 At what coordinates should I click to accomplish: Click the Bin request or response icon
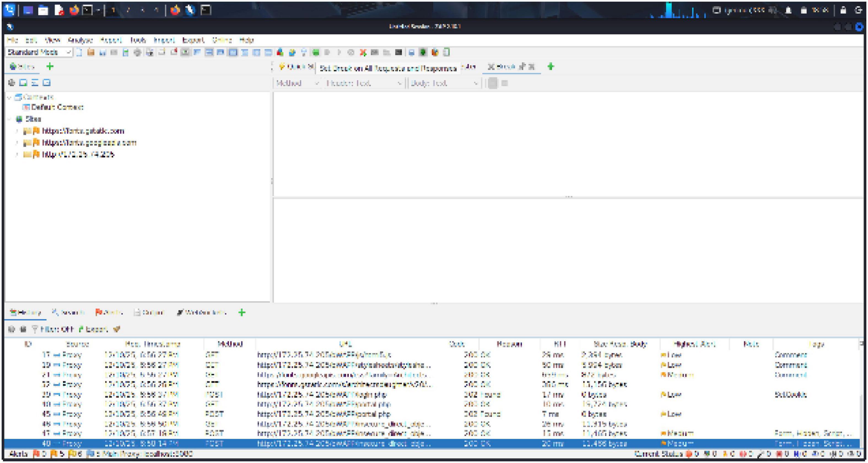coord(351,52)
